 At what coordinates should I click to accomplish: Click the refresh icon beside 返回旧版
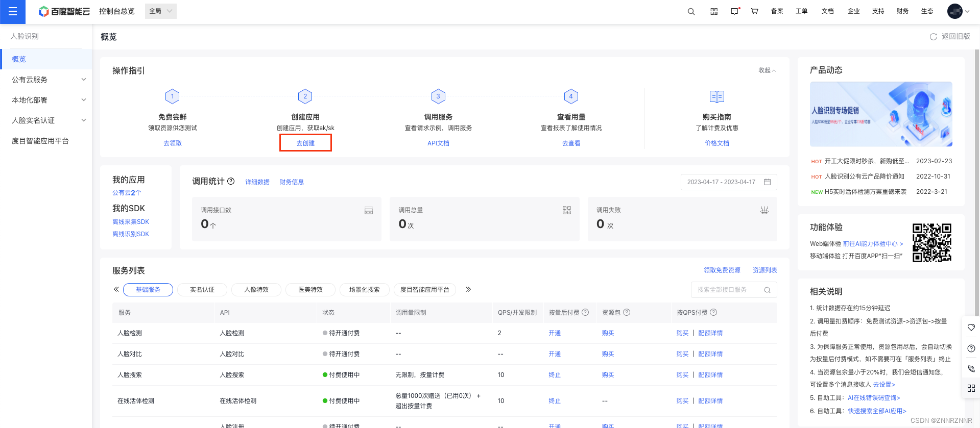point(933,37)
